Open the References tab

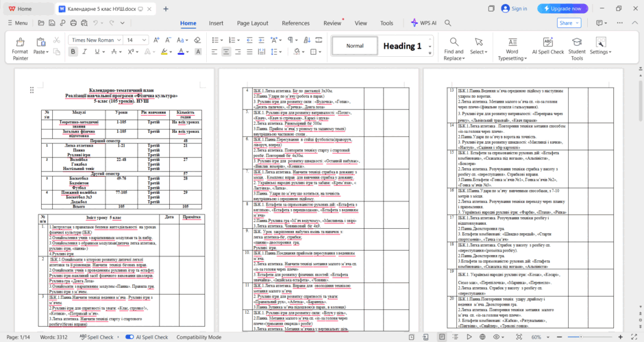click(296, 23)
